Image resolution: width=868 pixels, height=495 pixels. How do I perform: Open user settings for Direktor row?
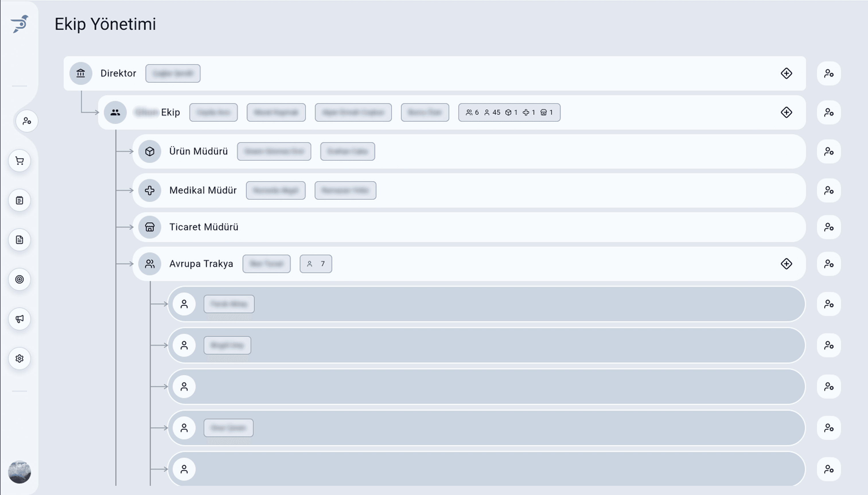pos(829,73)
